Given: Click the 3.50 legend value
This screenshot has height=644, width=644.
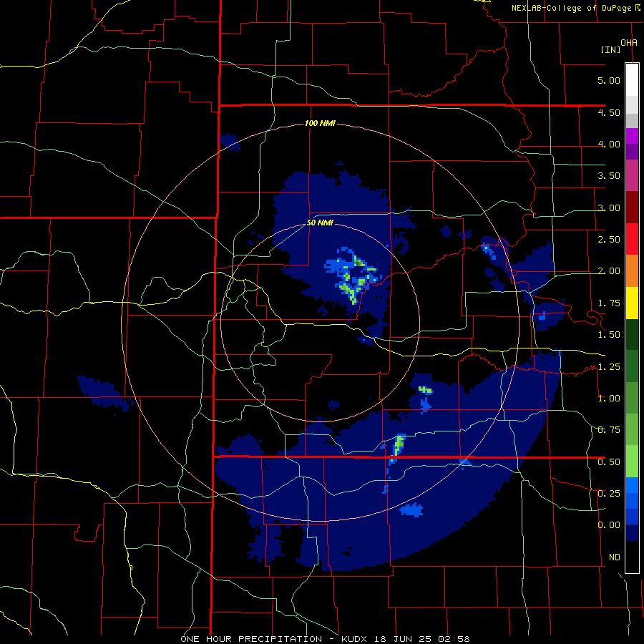Looking at the screenshot, I should [609, 176].
